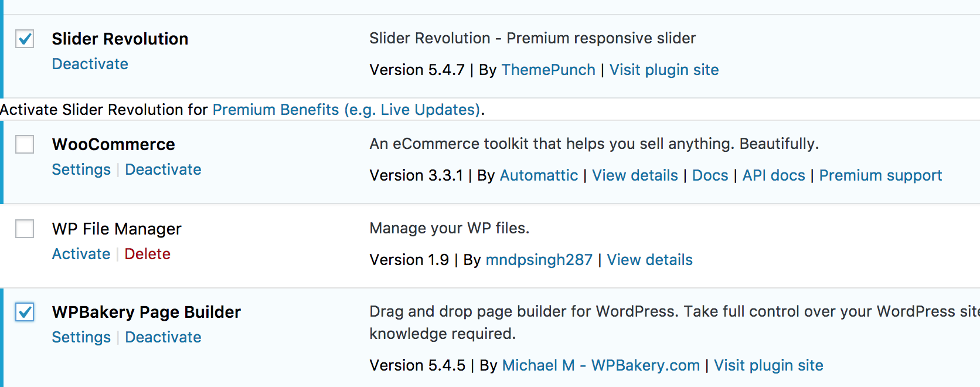Uncheck the Slider Revolution plugin checkbox
Image resolution: width=980 pixels, height=387 pixels.
coord(25,39)
